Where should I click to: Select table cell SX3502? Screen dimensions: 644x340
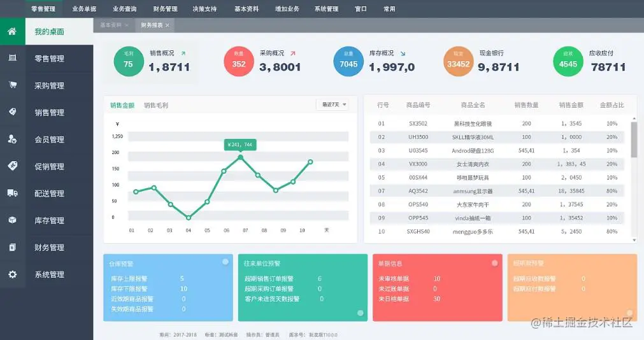point(418,124)
